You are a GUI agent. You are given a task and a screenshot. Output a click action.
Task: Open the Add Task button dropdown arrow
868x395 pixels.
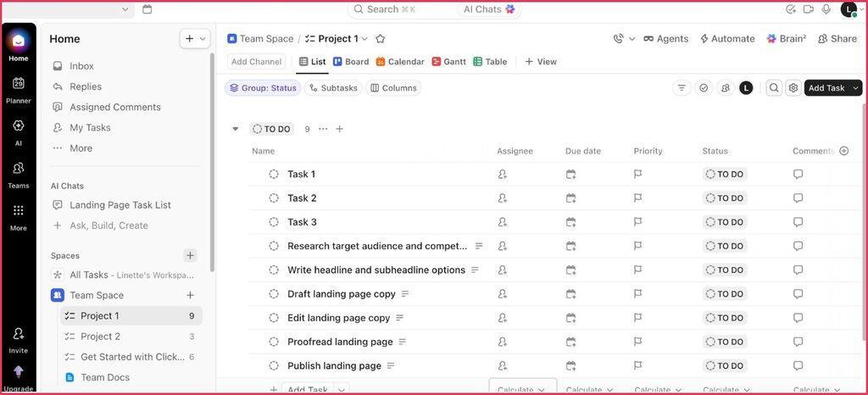(x=856, y=88)
